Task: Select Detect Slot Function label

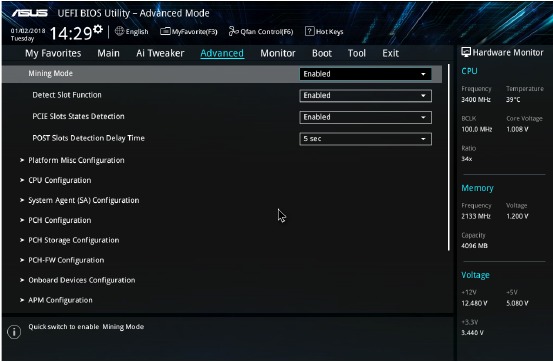Action: click(67, 95)
